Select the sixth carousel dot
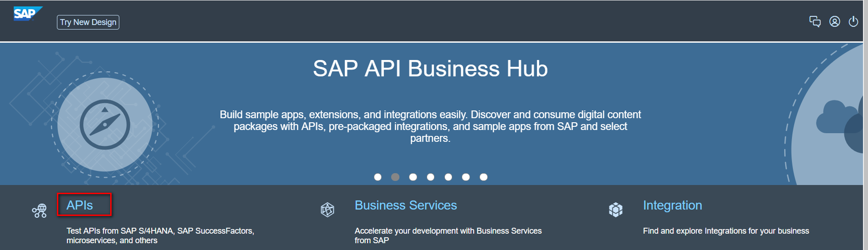The width and height of the screenshot is (868, 250). tap(466, 177)
